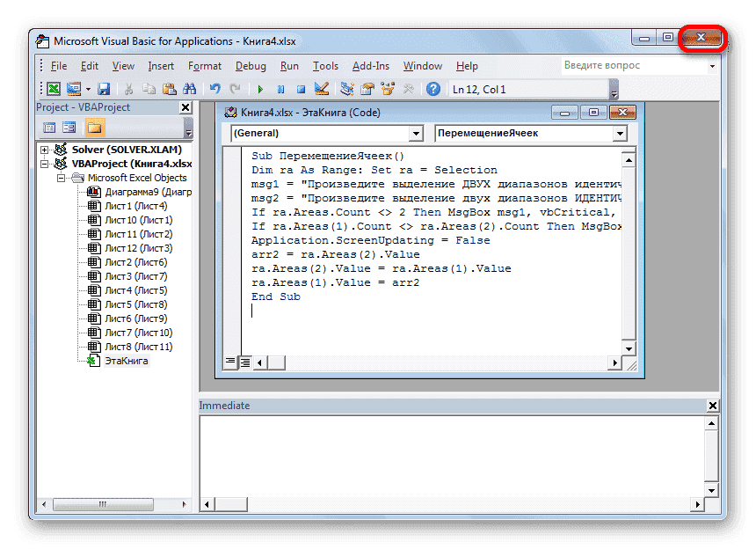Image resolution: width=756 pixels, height=549 pixels.
Task: Select ЭтаКнига in the project tree
Action: 126,361
